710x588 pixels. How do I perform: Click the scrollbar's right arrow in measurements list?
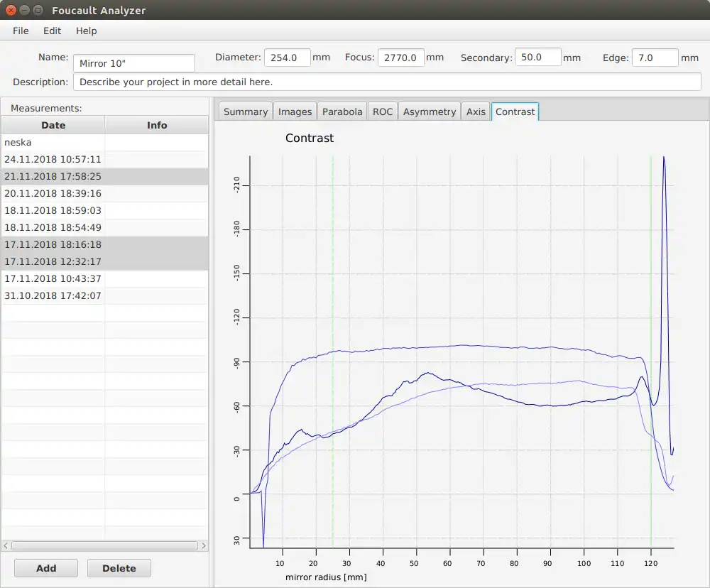(x=204, y=545)
